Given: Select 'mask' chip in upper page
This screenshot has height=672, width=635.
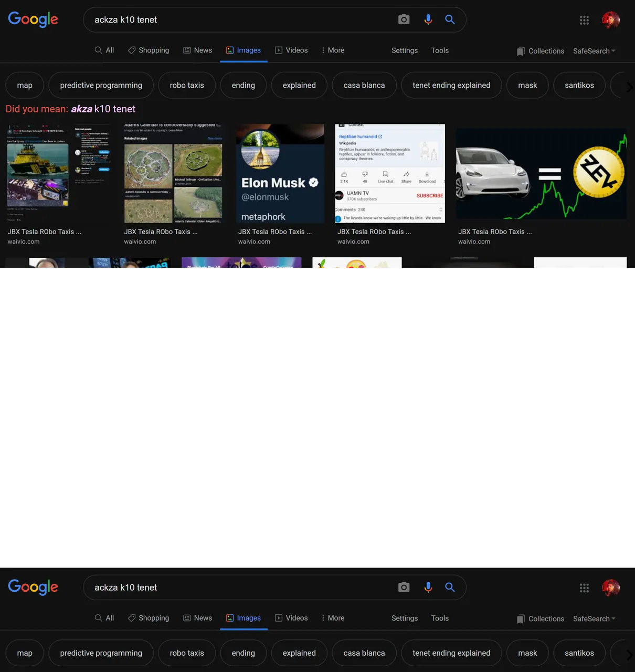Looking at the screenshot, I should point(527,85).
